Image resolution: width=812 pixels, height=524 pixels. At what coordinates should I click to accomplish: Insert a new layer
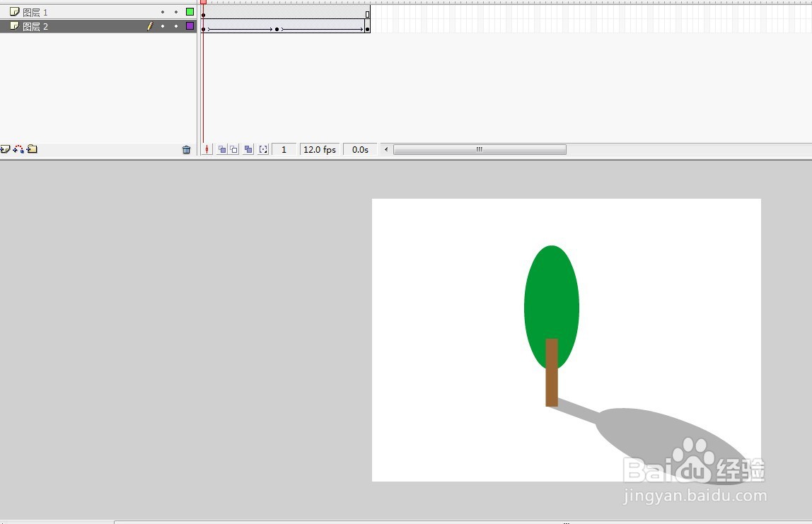[5, 149]
